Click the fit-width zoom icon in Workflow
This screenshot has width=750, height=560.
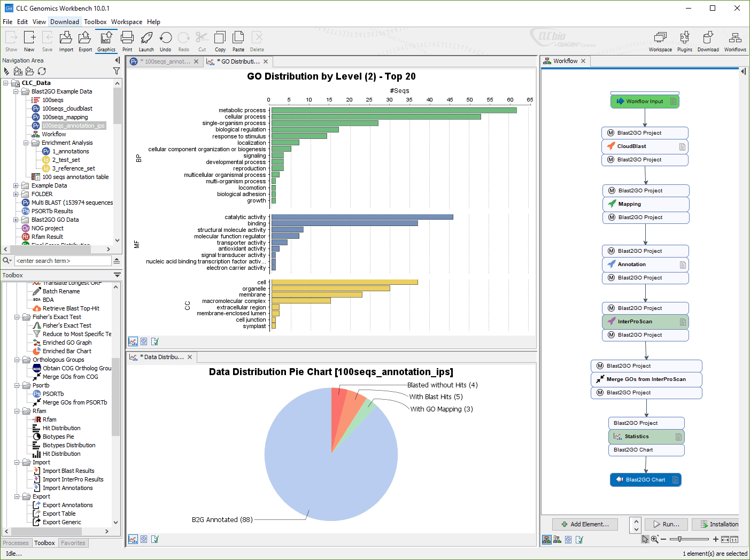(725, 540)
